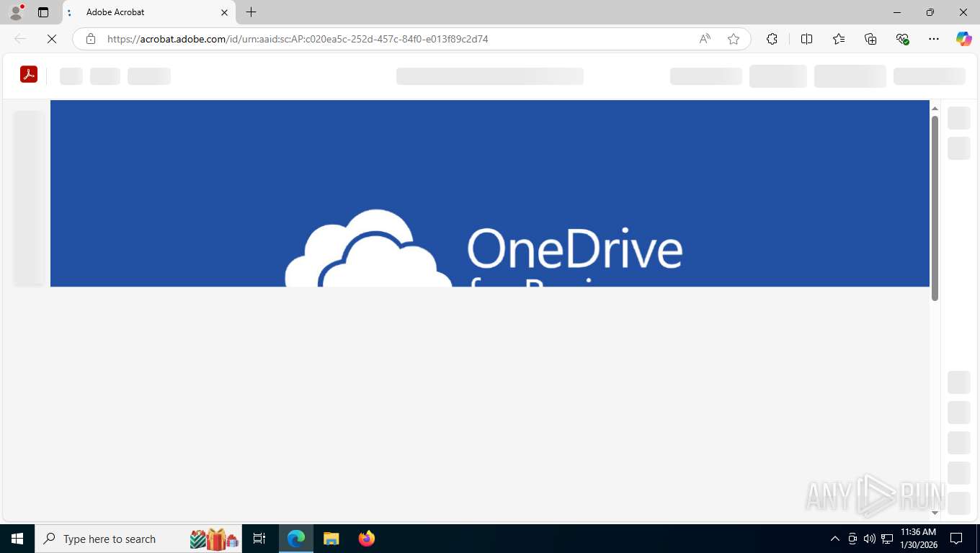Open File Explorer from taskbar
Viewport: 980px width, 553px height.
point(331,539)
